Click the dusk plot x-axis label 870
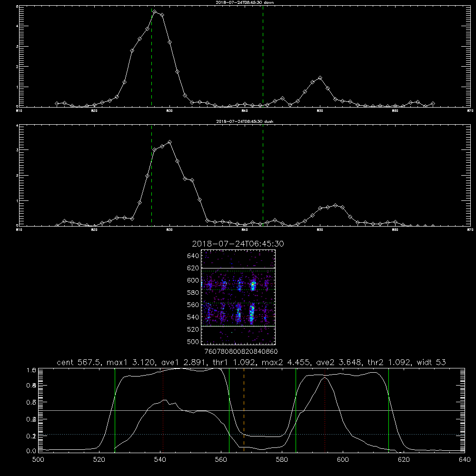Screen dimensions: 476x476 (470, 230)
